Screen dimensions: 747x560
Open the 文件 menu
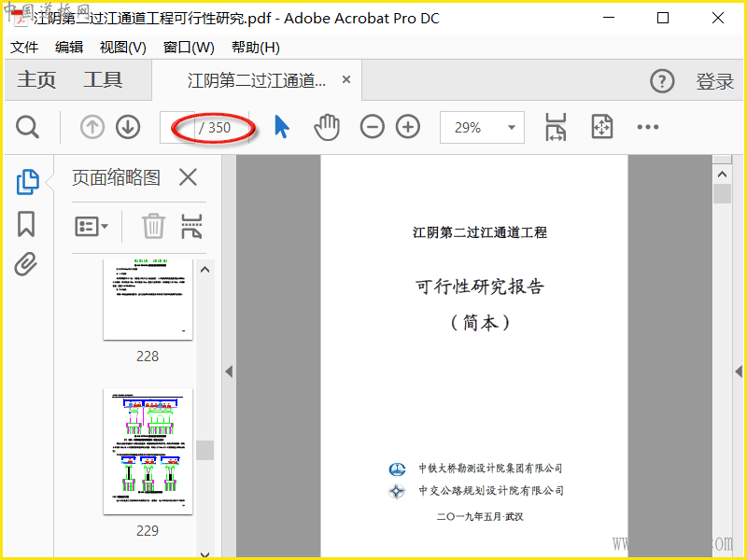coord(24,48)
